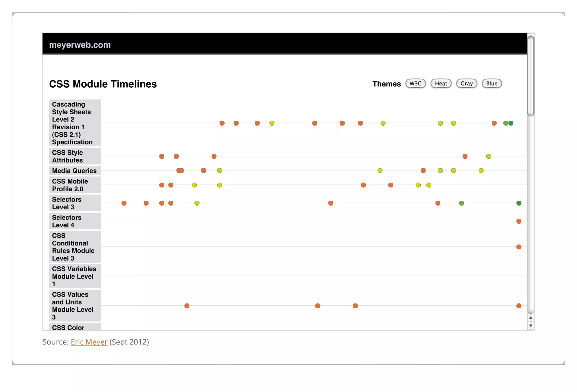577x392 pixels.
Task: Click the only dot on Selectors Level 4 timeline
Action: click(x=519, y=221)
